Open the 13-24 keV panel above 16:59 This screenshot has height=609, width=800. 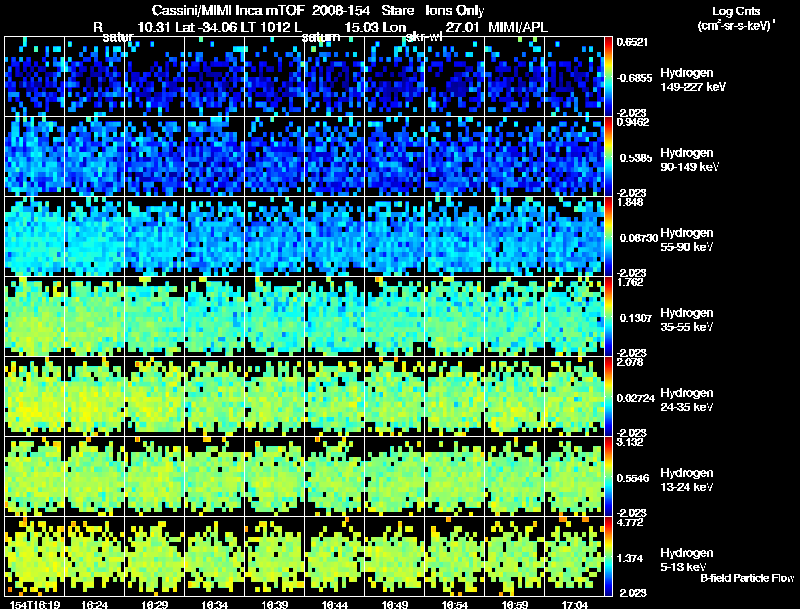(x=515, y=476)
